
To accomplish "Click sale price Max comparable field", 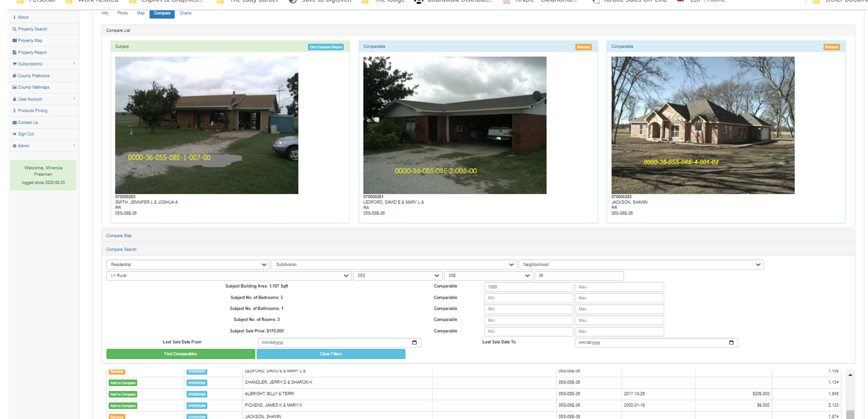I will click(x=620, y=332).
